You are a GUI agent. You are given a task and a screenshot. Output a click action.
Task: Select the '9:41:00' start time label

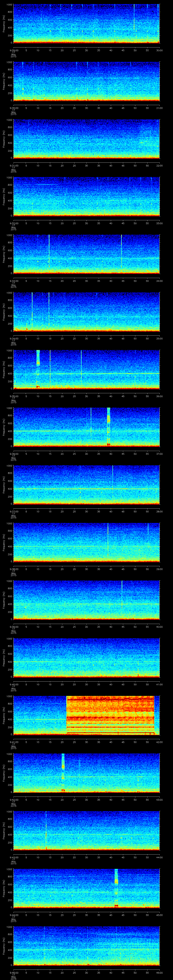[x=14, y=742]
